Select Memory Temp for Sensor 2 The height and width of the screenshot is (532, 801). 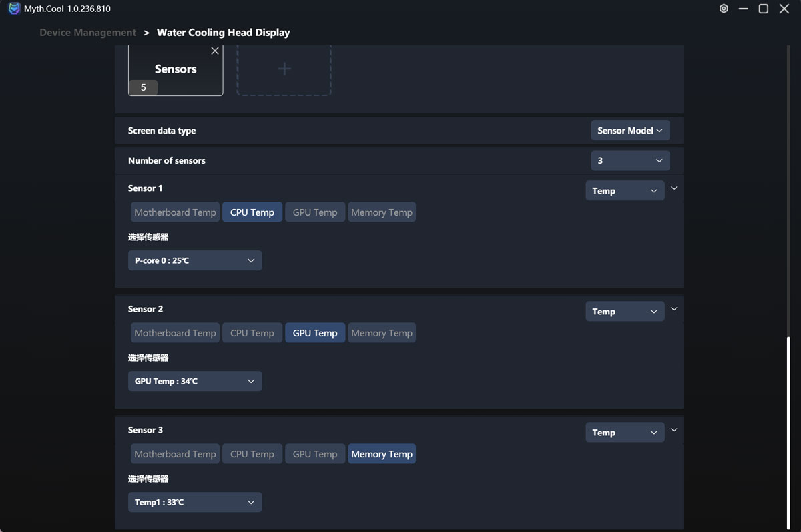(382, 333)
